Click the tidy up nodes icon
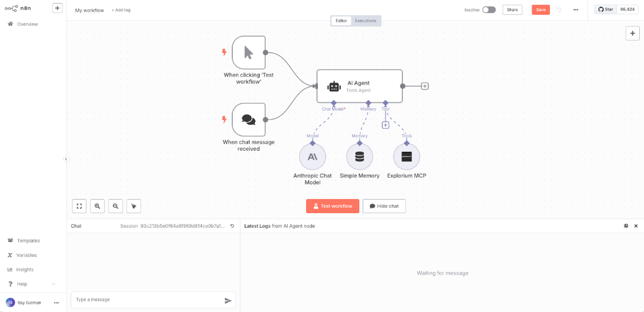 tap(134, 206)
